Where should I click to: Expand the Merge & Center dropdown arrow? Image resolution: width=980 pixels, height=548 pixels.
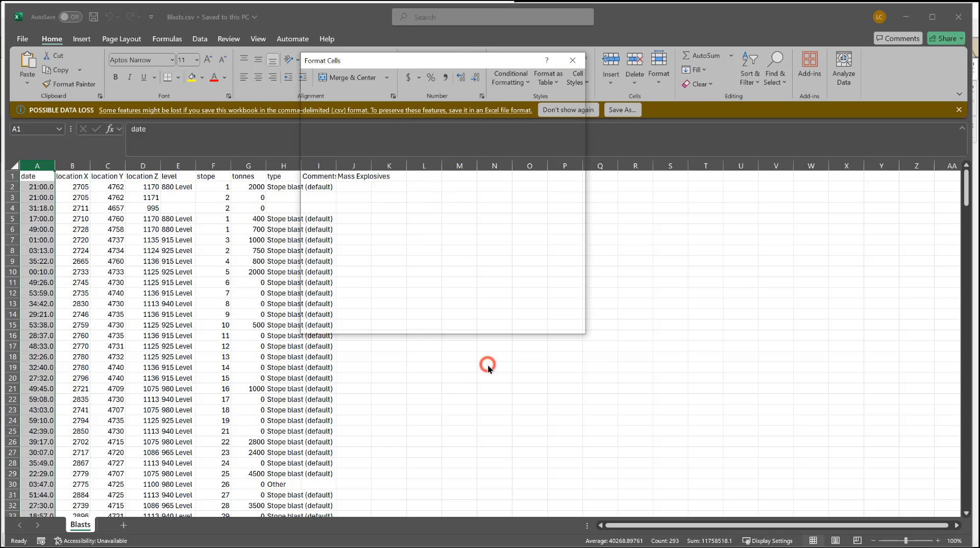click(x=386, y=78)
